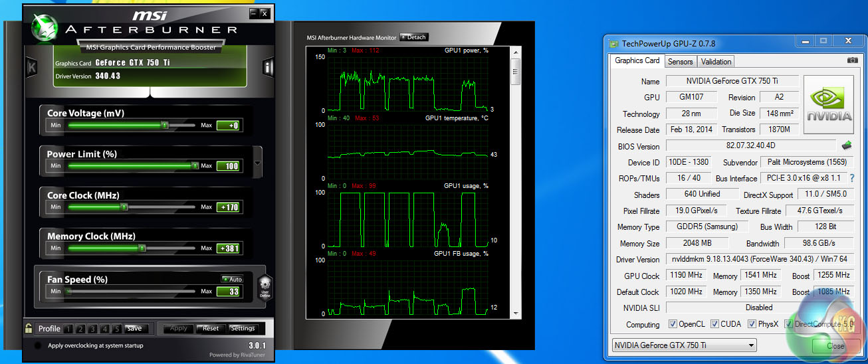The width and height of the screenshot is (868, 364).
Task: Click the GPU1 usage graph
Action: point(407,219)
